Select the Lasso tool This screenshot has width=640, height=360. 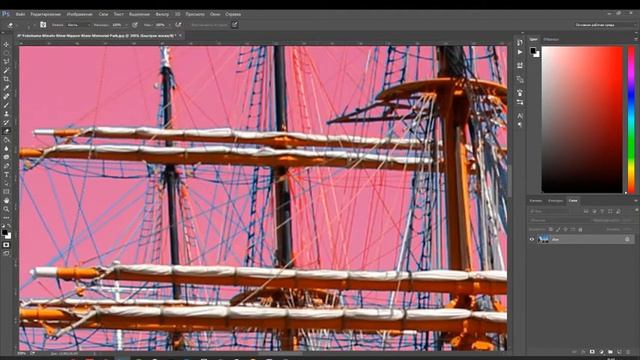[x=6, y=62]
